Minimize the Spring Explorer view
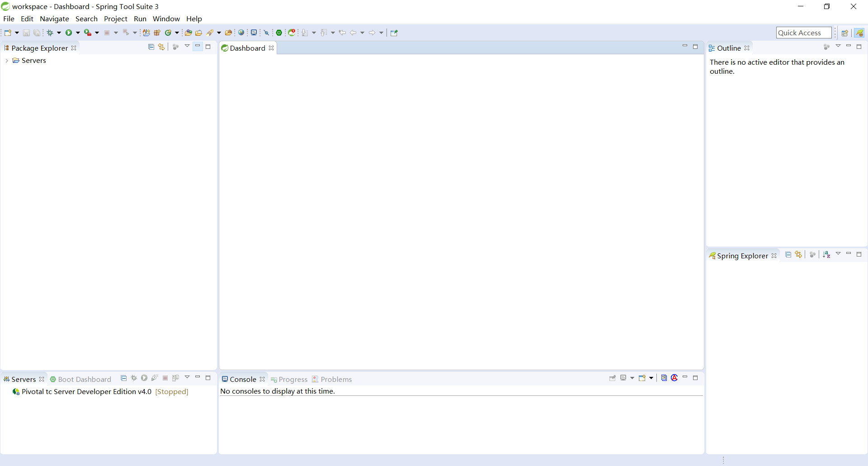Screen dimensions: 868x466 [x=849, y=253]
